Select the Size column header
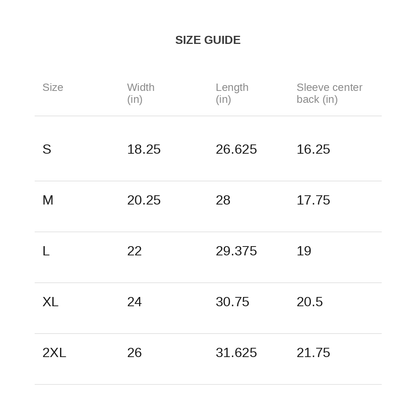 53,87
